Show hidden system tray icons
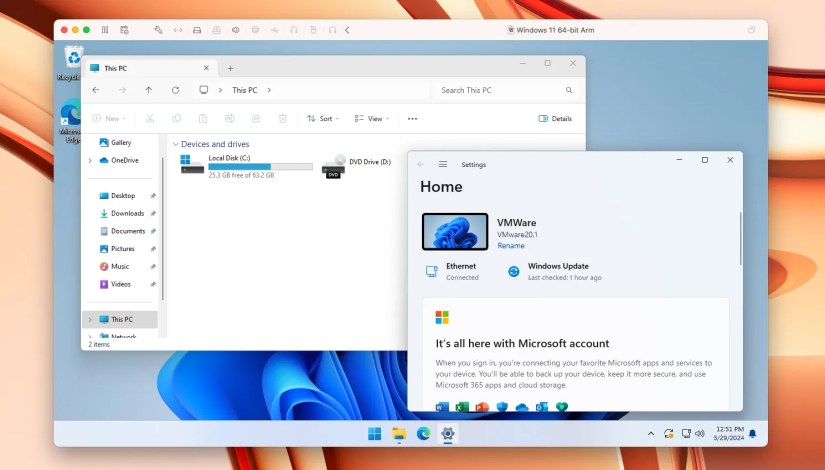Image resolution: width=825 pixels, height=470 pixels. [651, 434]
